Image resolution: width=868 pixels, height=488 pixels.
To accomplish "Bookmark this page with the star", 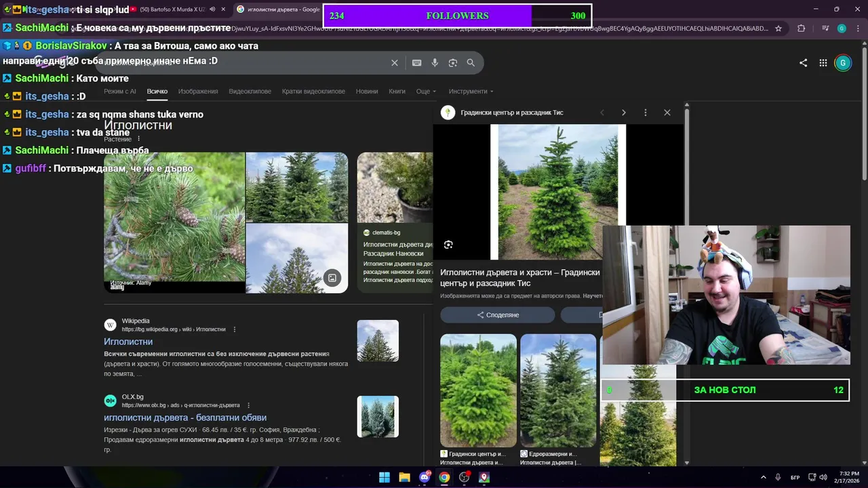I will pos(778,28).
